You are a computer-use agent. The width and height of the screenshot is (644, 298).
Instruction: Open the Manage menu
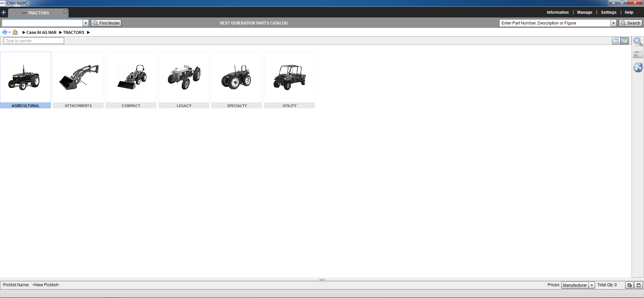584,12
